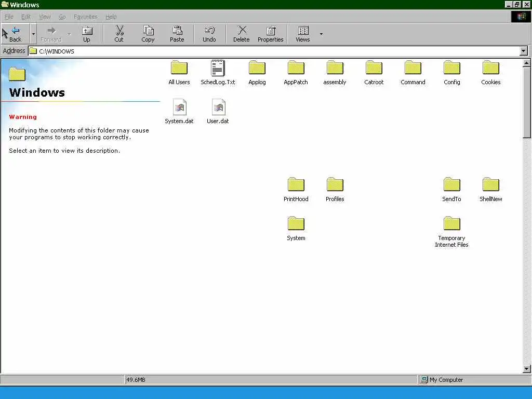Viewport: 532px width, 399px height.
Task: Open the Help menu
Action: pos(111,17)
